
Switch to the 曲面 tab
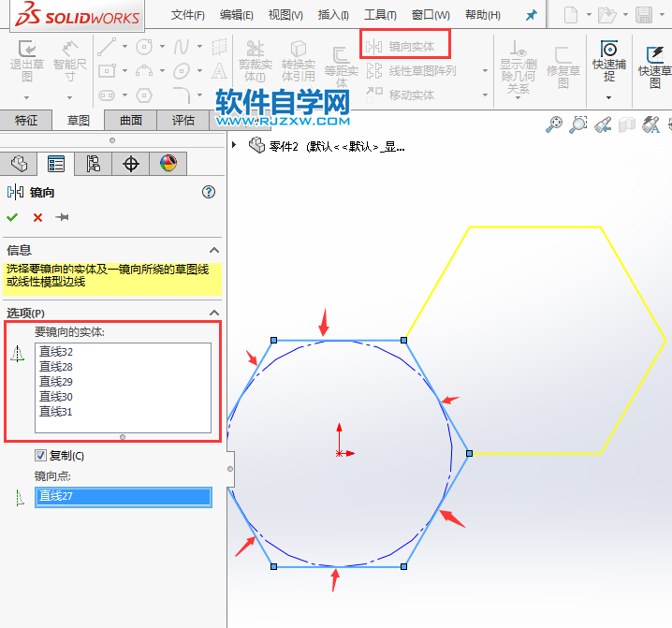click(131, 120)
